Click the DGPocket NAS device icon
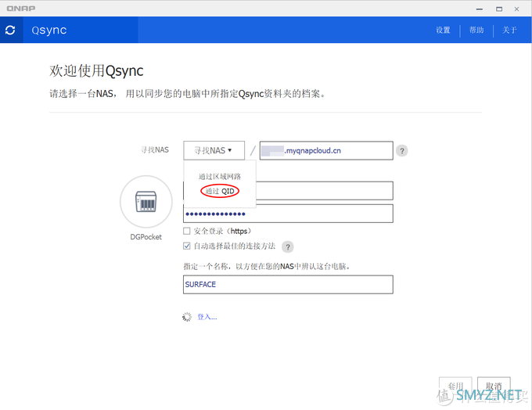The width and height of the screenshot is (532, 410). (x=146, y=202)
